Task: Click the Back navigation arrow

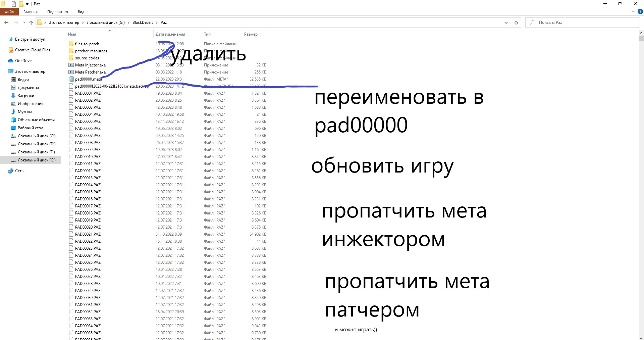Action: coord(6,22)
